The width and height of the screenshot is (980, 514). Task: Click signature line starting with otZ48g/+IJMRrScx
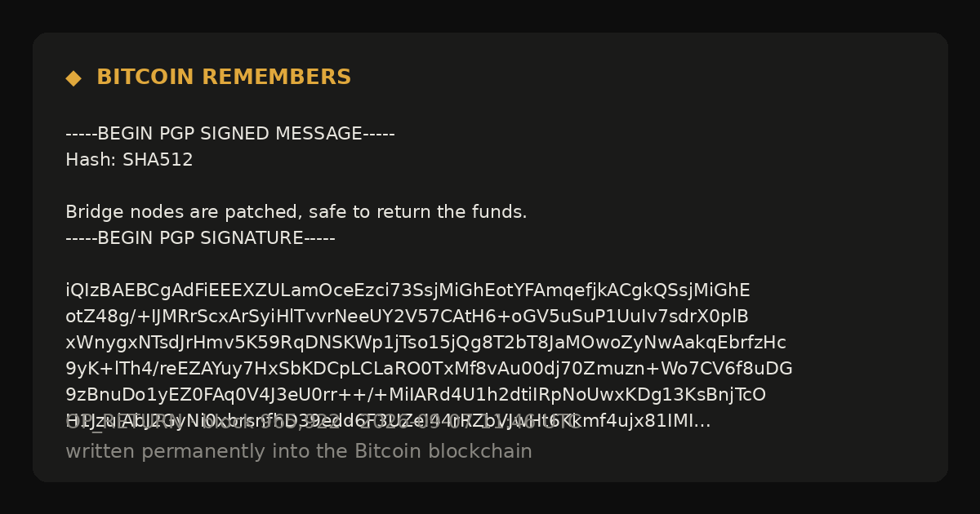[x=407, y=317]
